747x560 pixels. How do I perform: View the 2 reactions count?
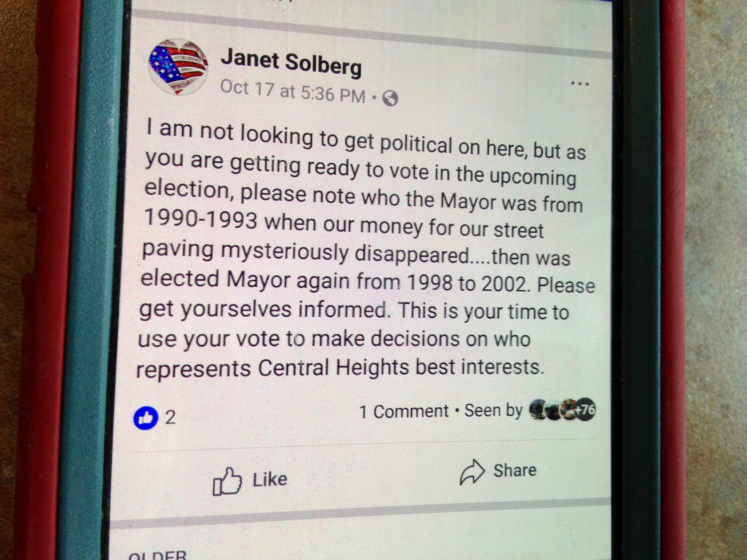coord(170,417)
